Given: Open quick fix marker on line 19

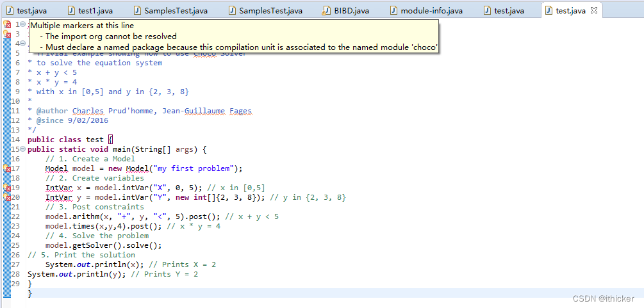Looking at the screenshot, I should point(7,188).
